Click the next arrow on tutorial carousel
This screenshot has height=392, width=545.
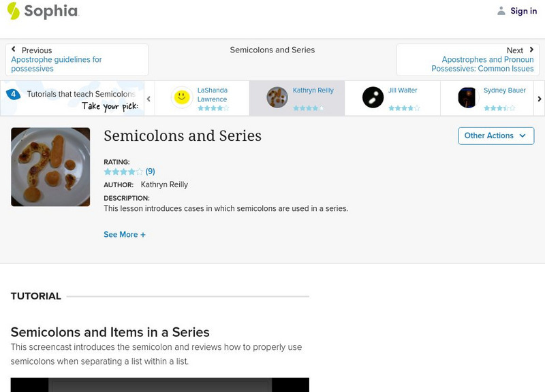(539, 98)
